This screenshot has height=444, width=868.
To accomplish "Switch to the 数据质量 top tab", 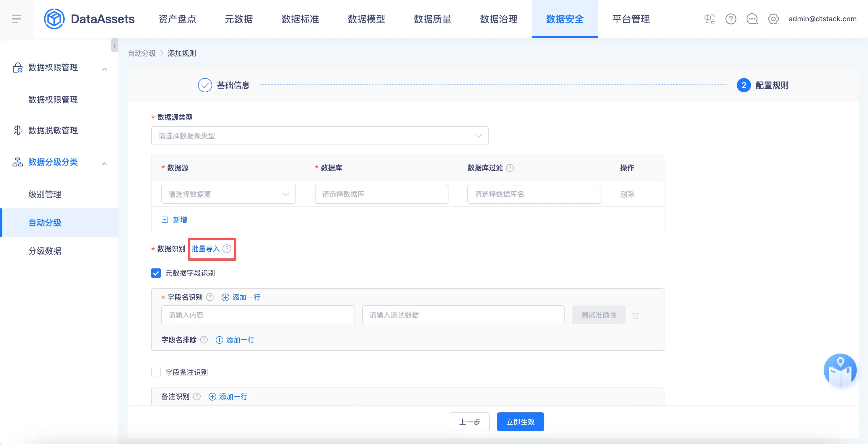I will (x=432, y=19).
